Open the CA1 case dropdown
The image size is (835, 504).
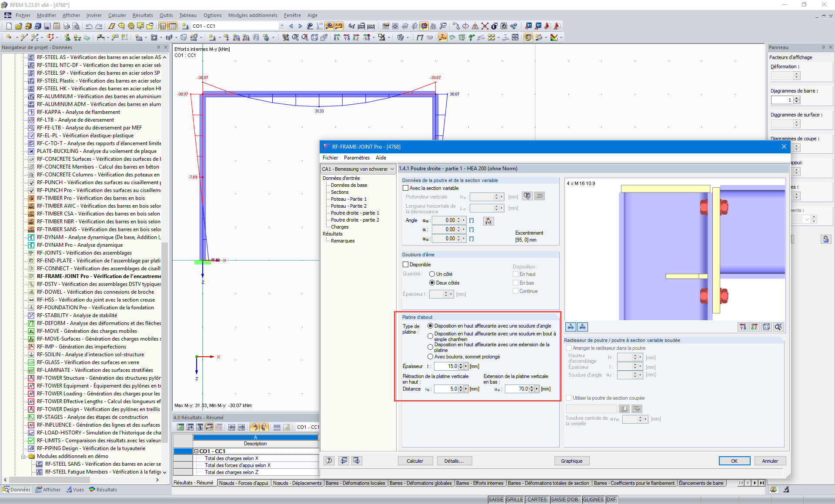click(x=392, y=169)
